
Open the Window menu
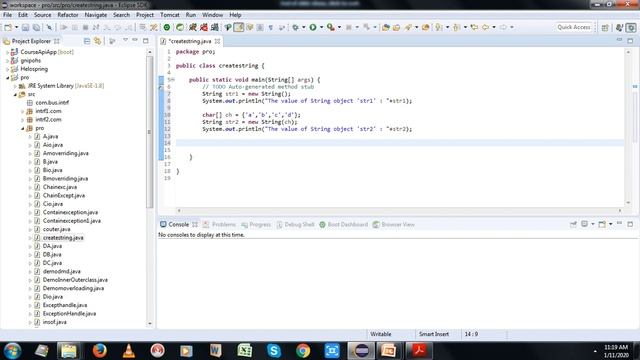click(x=212, y=15)
